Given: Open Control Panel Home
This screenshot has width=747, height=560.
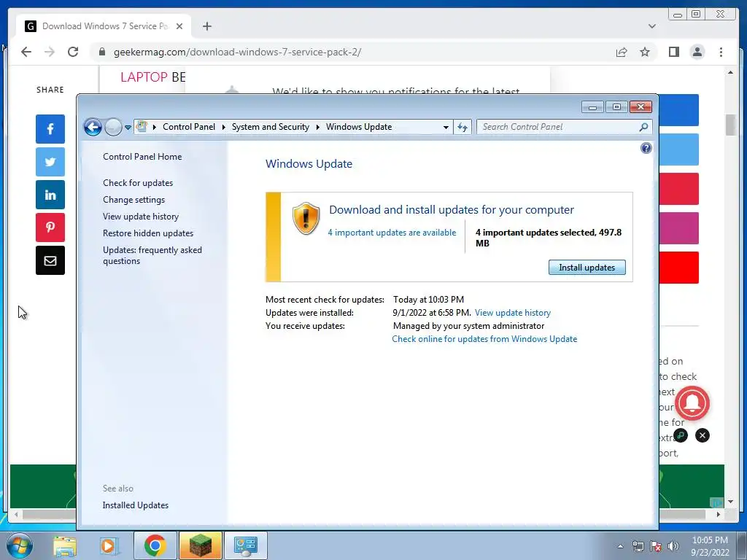Looking at the screenshot, I should tap(142, 157).
